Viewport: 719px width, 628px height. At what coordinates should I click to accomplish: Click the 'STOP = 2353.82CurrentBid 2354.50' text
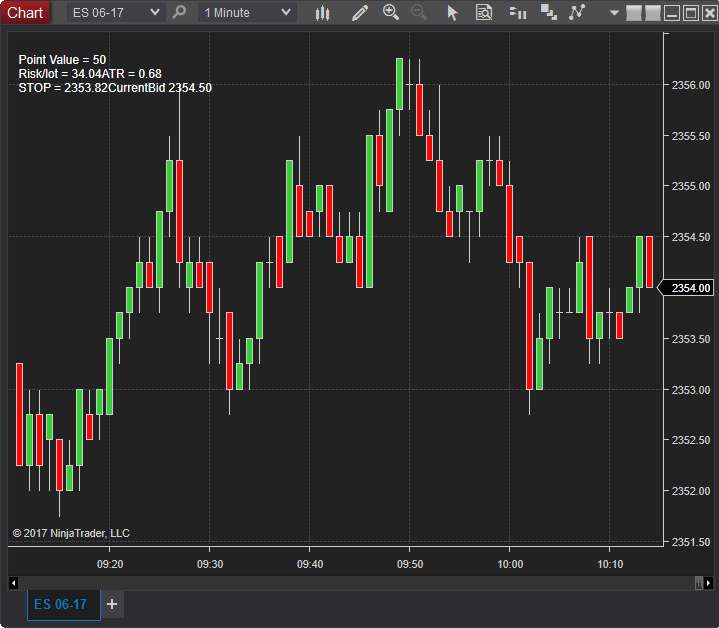[115, 88]
